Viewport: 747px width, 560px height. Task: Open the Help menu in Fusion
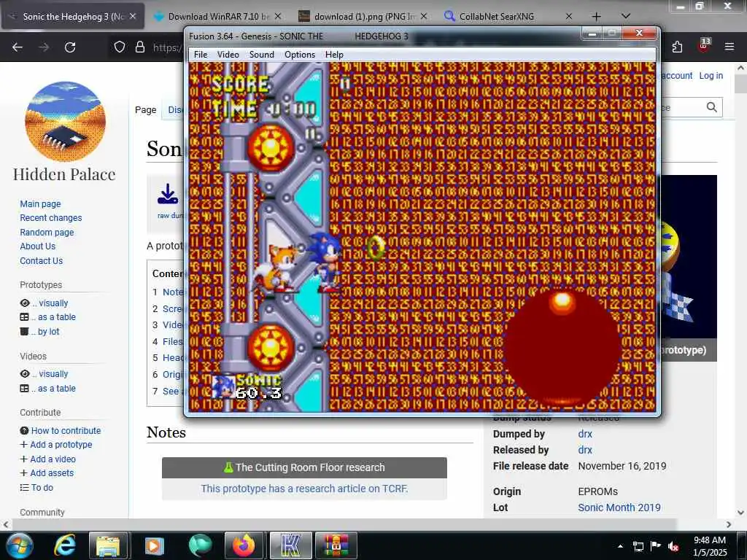[x=334, y=54]
